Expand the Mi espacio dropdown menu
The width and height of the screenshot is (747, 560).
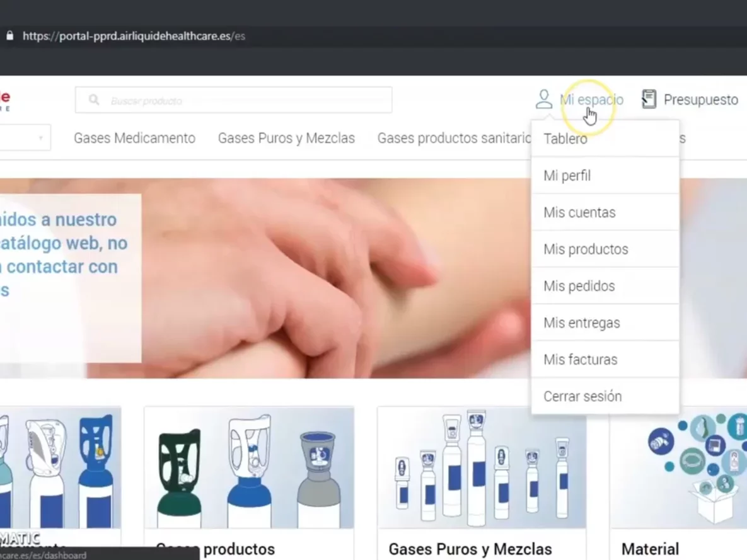(591, 100)
